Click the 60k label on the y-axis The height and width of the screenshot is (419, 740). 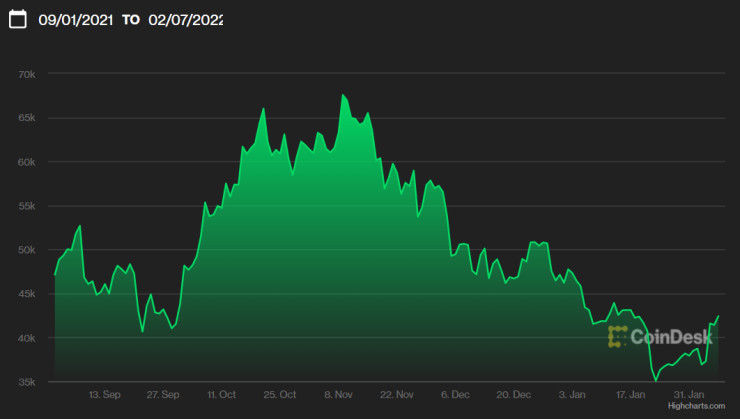coord(27,162)
